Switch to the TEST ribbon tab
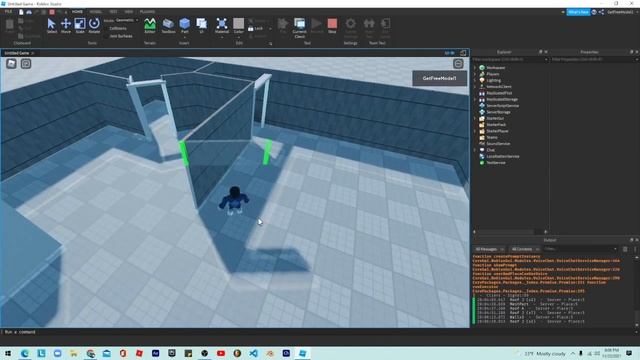 [113, 12]
